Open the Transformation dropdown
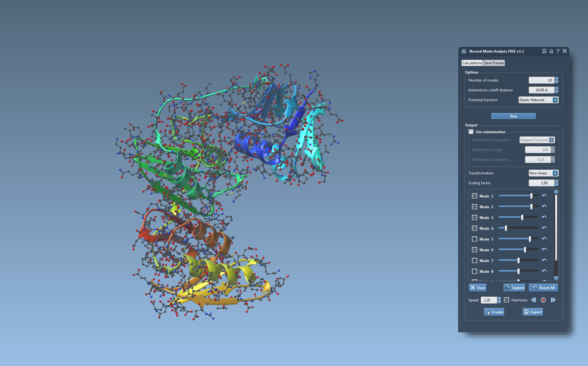 pos(555,173)
